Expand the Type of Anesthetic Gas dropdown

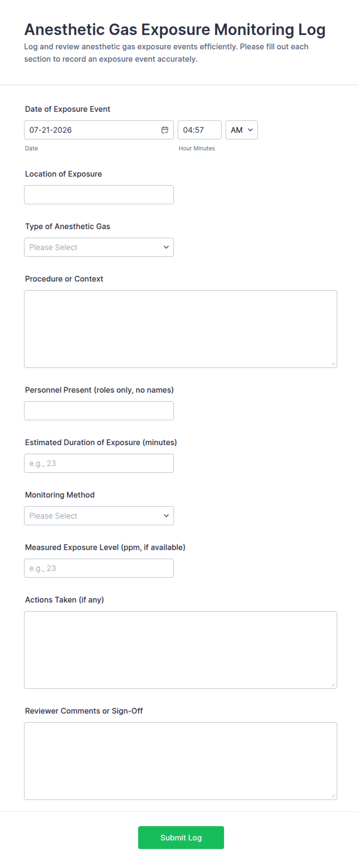(x=99, y=247)
